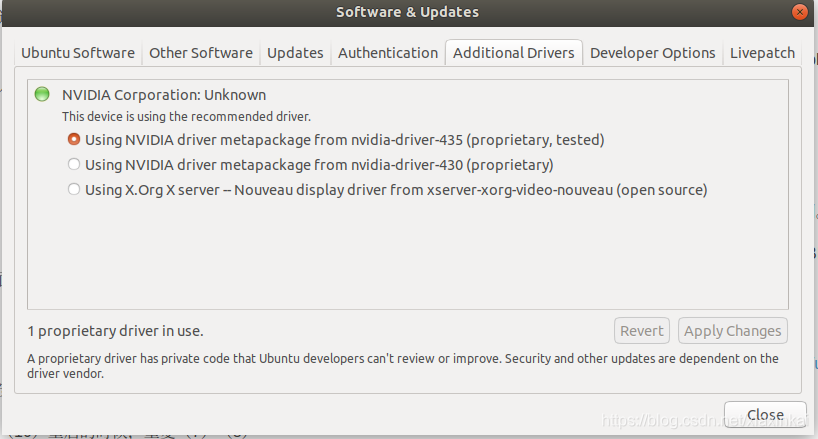The width and height of the screenshot is (818, 439).
Task: Click the red window close icon
Action: (x=799, y=12)
